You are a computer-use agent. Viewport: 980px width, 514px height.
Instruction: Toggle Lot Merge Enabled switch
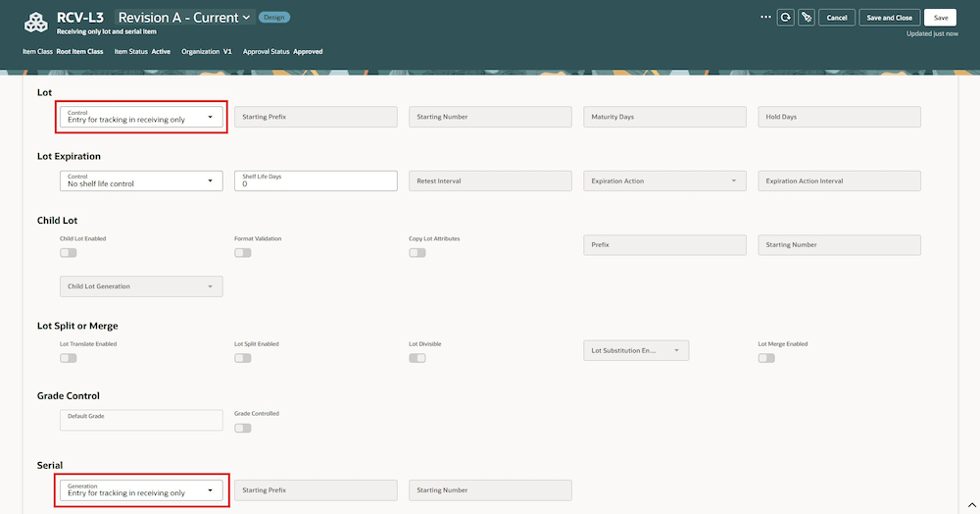pyautogui.click(x=766, y=358)
